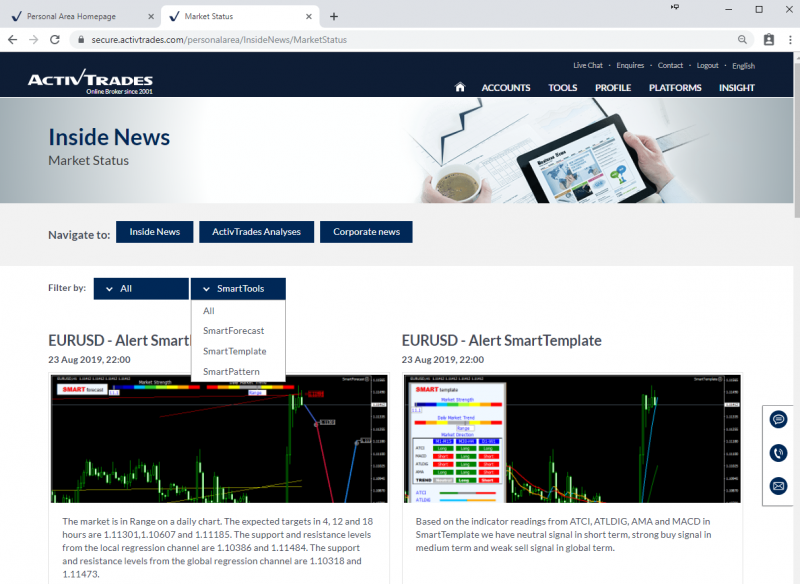Screen dimensions: 800x584
Task: Open the TOOLS menu
Action: pos(563,88)
